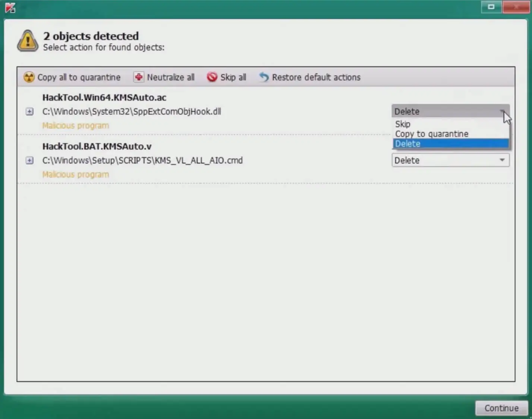Click the blue undo arrow Restore icon
This screenshot has width=532, height=419.
point(264,77)
